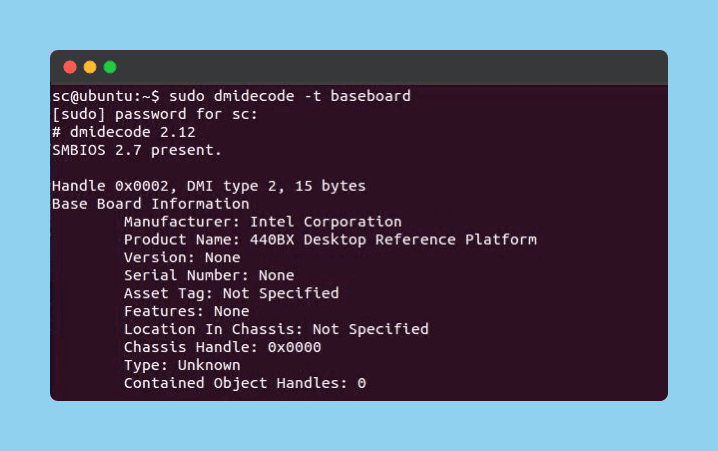Click the 'Manufacturer: Intel Corporation' line
The width and height of the screenshot is (718, 451).
tap(262, 222)
